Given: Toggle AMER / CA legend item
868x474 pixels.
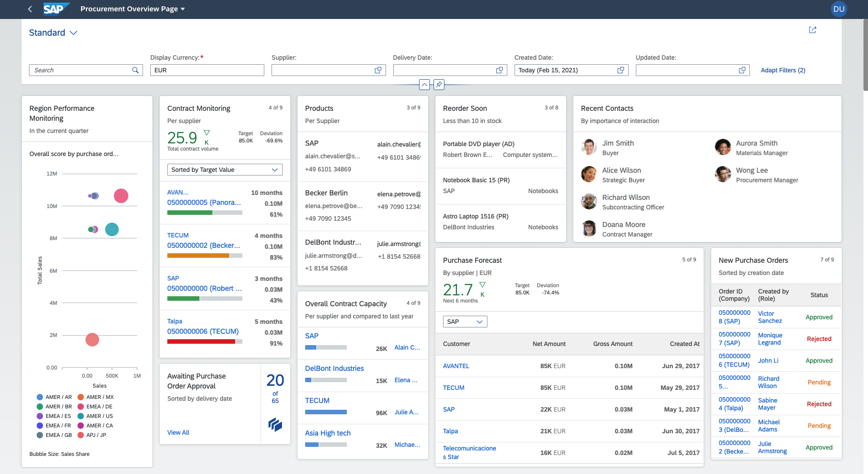Looking at the screenshot, I should pyautogui.click(x=95, y=426).
